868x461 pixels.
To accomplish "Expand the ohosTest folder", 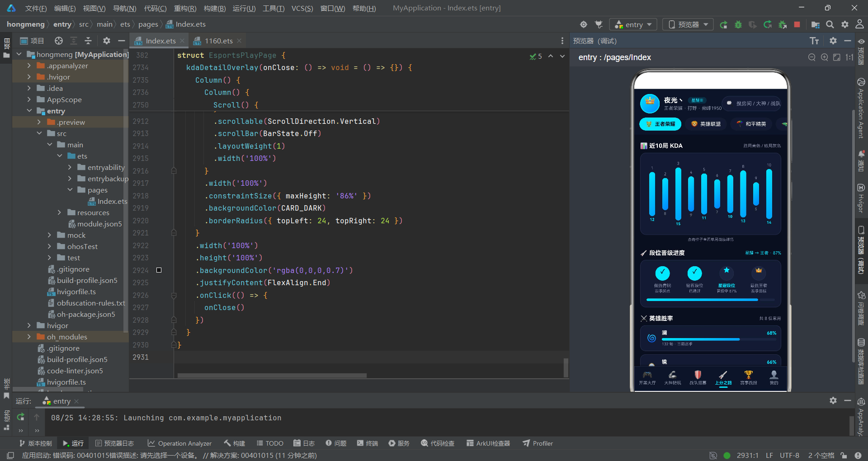I will click(x=49, y=246).
